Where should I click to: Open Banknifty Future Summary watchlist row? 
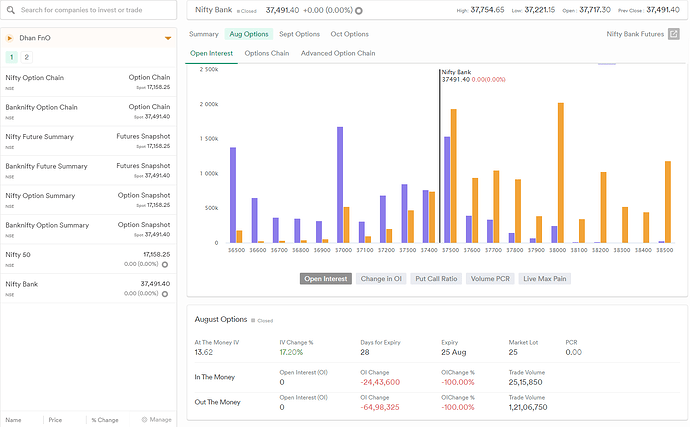click(x=88, y=170)
